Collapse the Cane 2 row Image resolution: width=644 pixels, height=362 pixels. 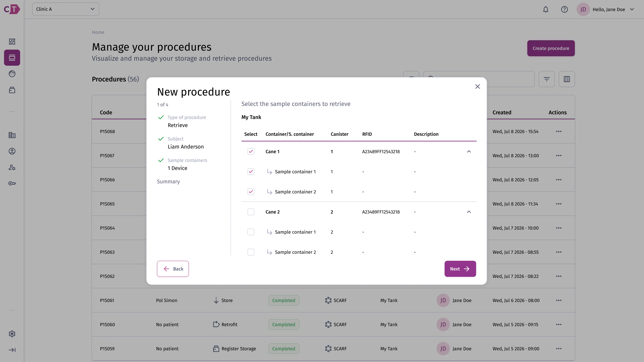point(469,212)
